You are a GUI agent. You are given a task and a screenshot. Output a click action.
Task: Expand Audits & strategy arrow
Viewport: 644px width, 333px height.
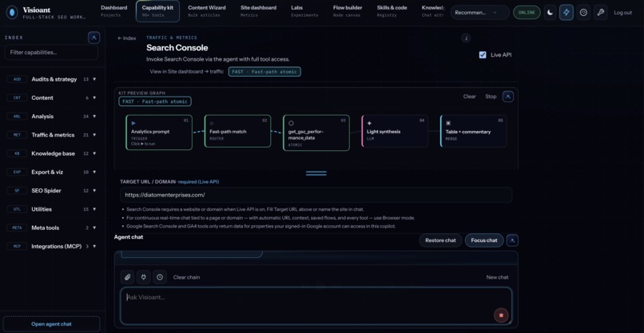click(x=94, y=79)
